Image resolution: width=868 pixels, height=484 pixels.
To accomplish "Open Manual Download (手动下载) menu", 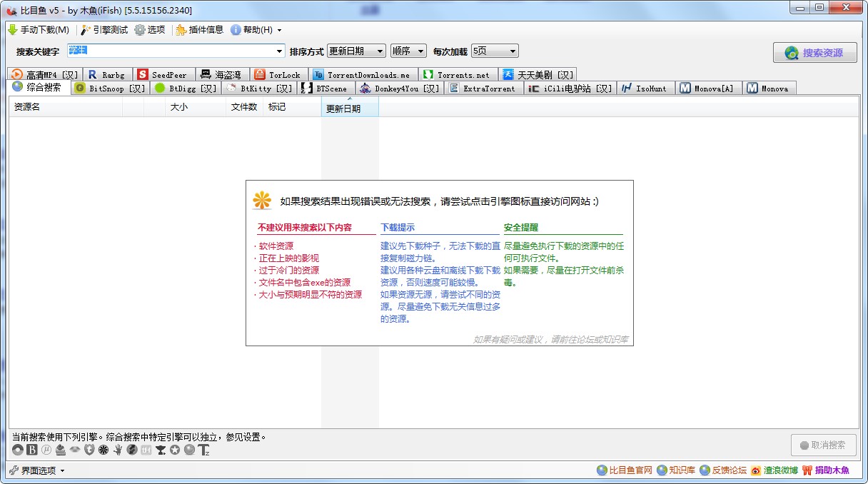I will [39, 30].
